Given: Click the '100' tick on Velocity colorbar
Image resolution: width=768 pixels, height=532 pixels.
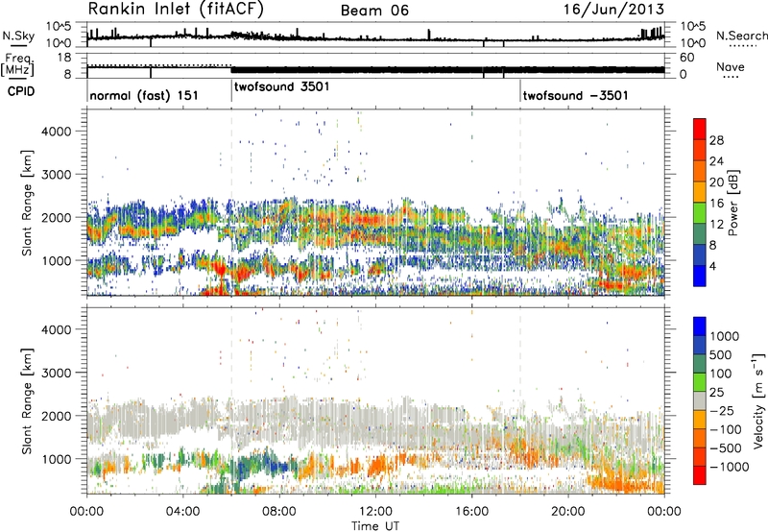Looking at the screenshot, I should tap(721, 374).
